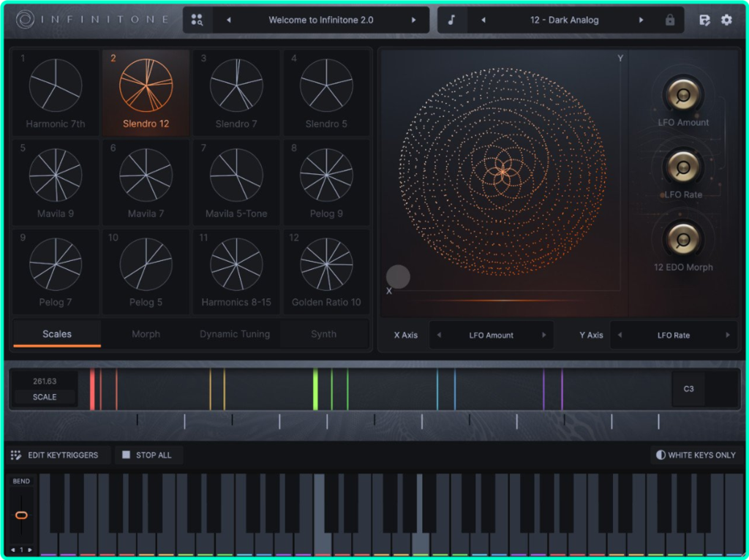Switch to the Dynamic Tuning tab

click(235, 333)
